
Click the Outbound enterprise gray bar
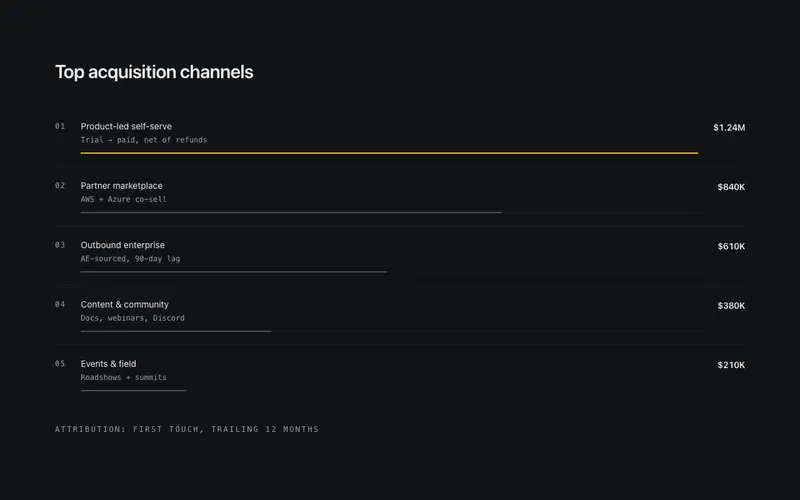click(x=234, y=272)
